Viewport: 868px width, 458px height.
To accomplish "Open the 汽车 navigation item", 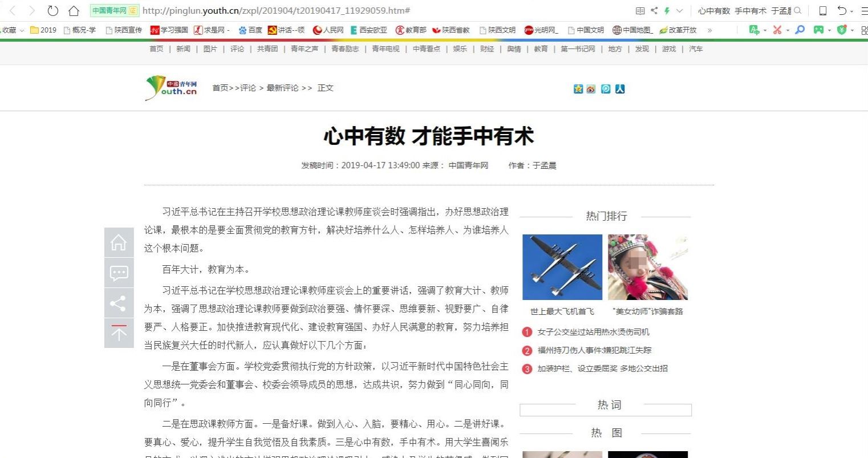I will (x=696, y=49).
